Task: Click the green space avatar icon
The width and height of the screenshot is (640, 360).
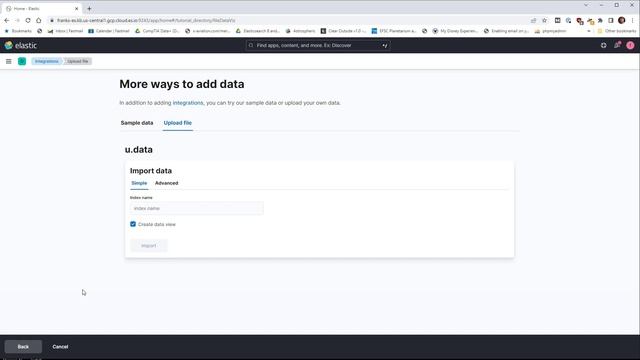Action: pos(22,61)
